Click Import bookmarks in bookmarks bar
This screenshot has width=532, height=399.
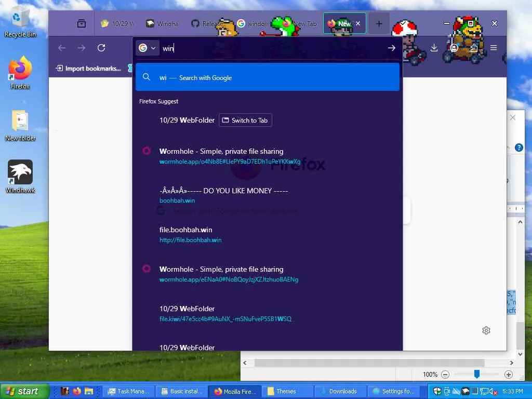[88, 69]
